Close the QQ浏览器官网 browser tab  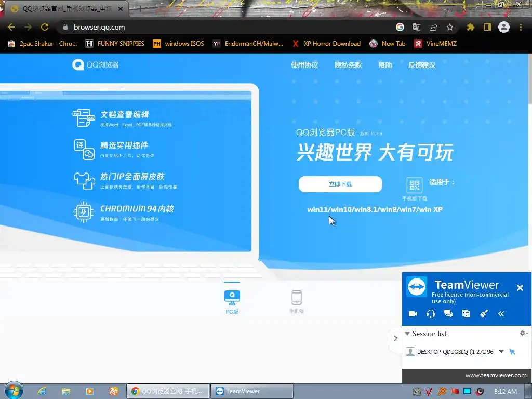[x=121, y=9]
